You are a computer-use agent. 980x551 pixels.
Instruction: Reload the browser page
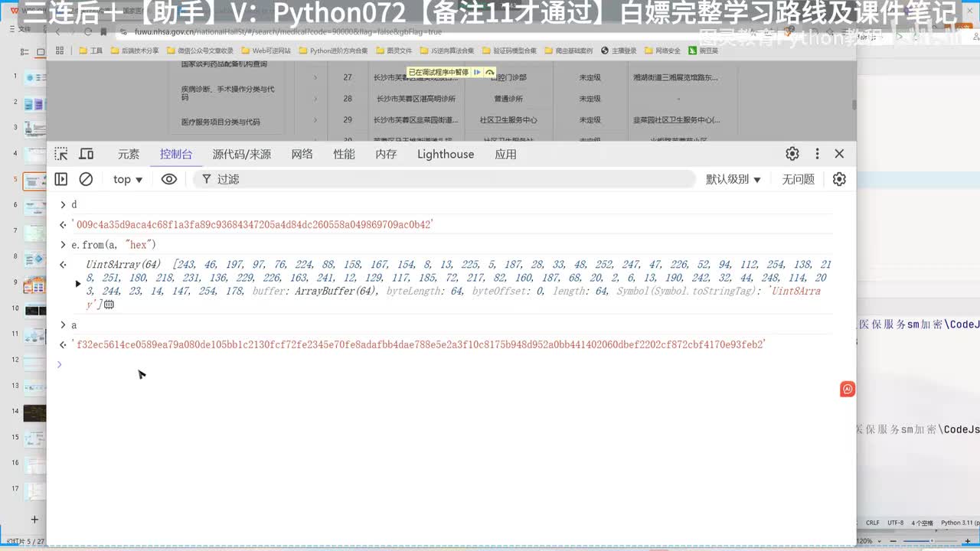pos(88,32)
